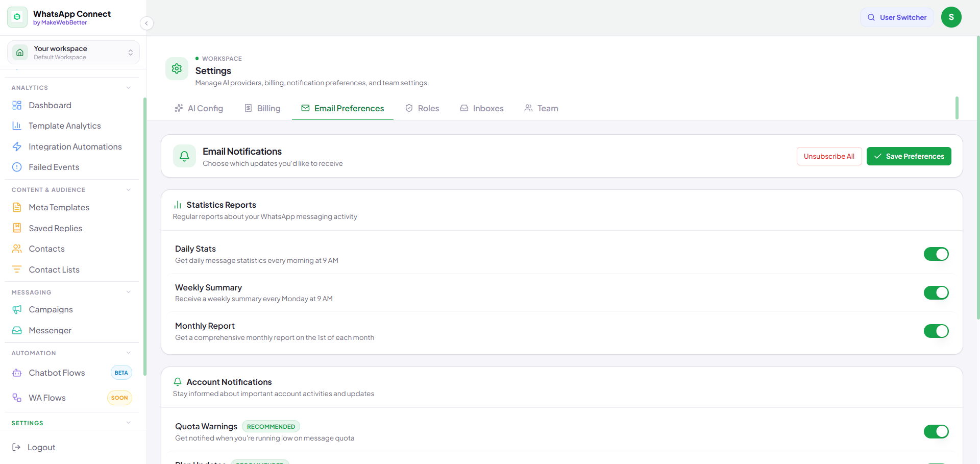980x464 pixels.
Task: Click the Chatbot Flows robot icon
Action: coord(17,373)
